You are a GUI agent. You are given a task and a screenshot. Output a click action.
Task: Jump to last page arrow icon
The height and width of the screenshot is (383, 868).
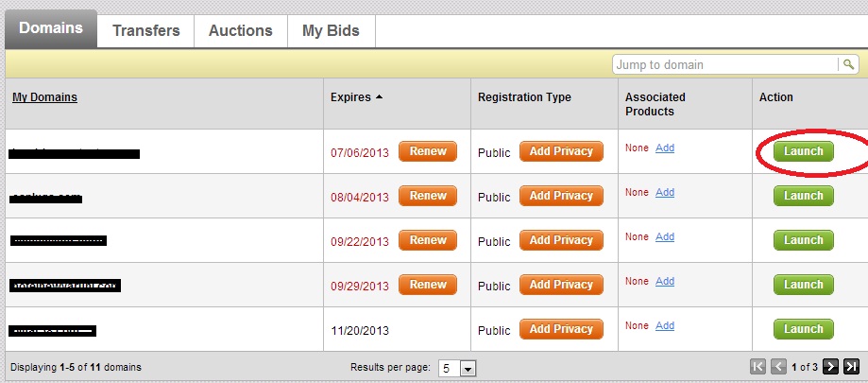point(851,366)
